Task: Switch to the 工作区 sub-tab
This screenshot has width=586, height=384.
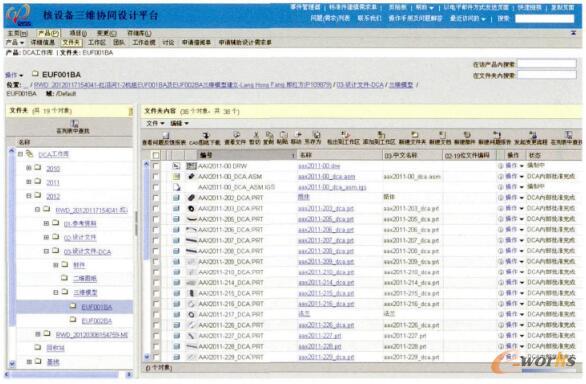Action: pos(97,42)
